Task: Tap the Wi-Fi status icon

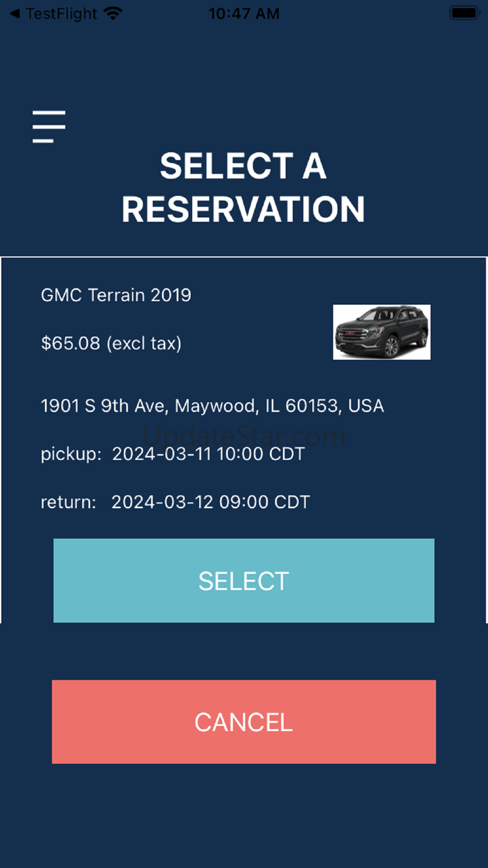Action: 113,13
